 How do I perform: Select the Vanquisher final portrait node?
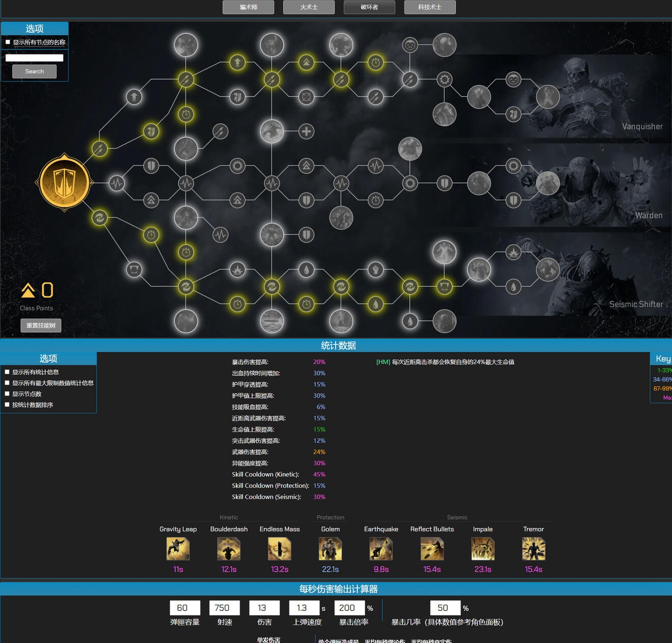coord(548,97)
